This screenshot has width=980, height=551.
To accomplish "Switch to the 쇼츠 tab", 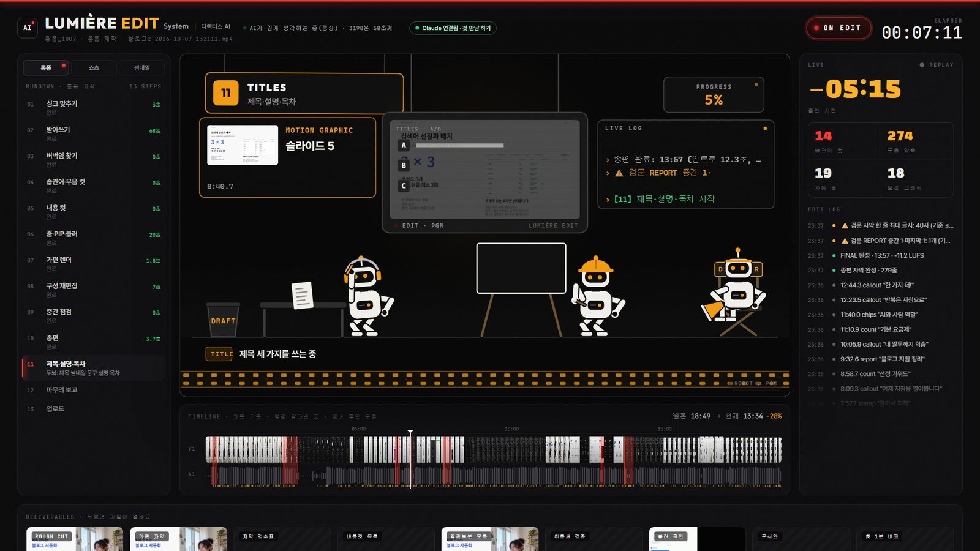I will (94, 67).
